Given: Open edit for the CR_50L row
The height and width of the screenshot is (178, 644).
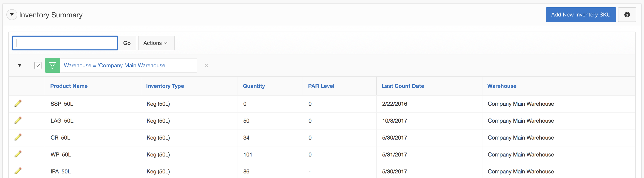Looking at the screenshot, I should point(18,137).
